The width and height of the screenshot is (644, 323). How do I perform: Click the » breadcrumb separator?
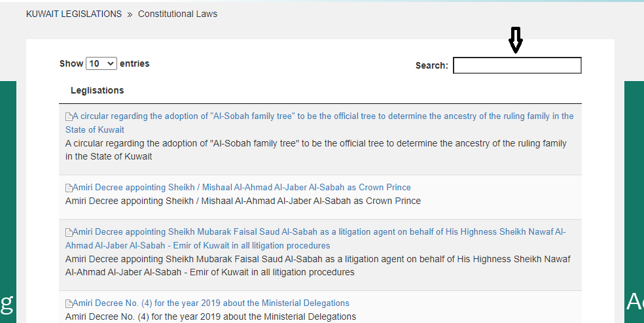click(x=130, y=14)
